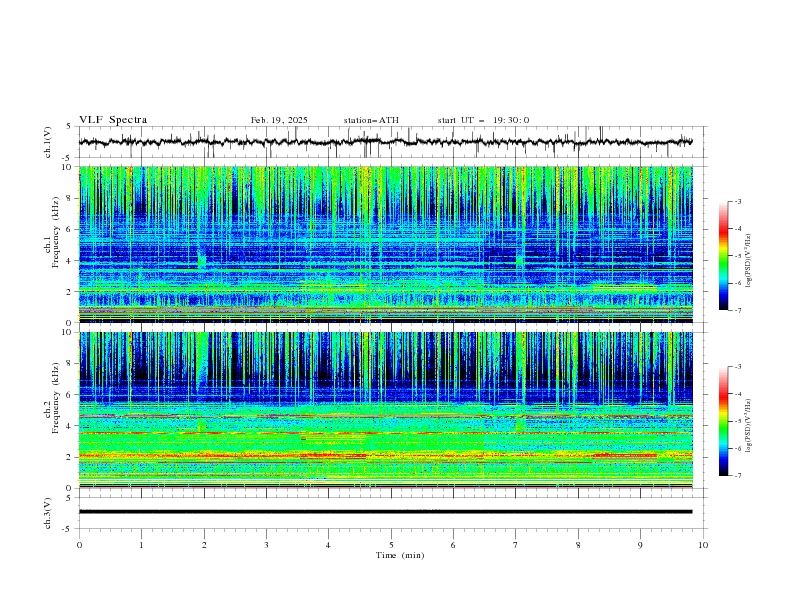Viewport: 792px width, 612px height.
Task: Click the upper colorbar "log(PSD)(V²/Hz)" label
Action: tap(748, 260)
